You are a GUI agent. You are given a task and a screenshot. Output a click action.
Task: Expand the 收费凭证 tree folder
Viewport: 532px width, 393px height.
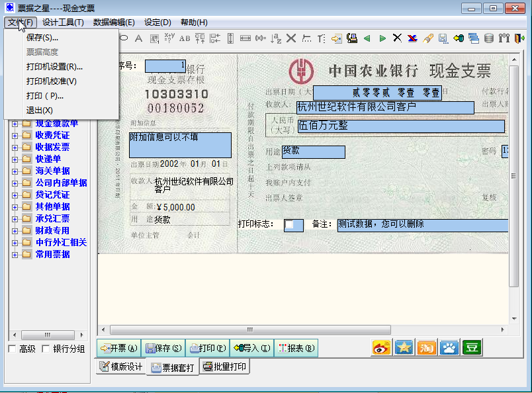pyautogui.click(x=15, y=136)
